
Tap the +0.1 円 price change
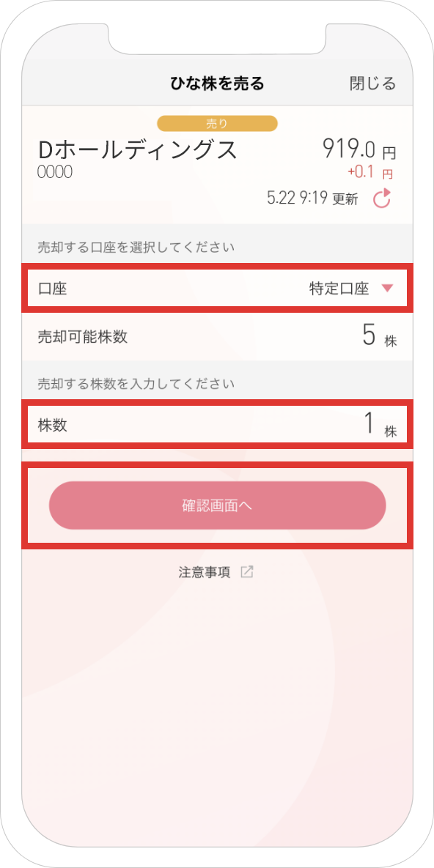(370, 173)
